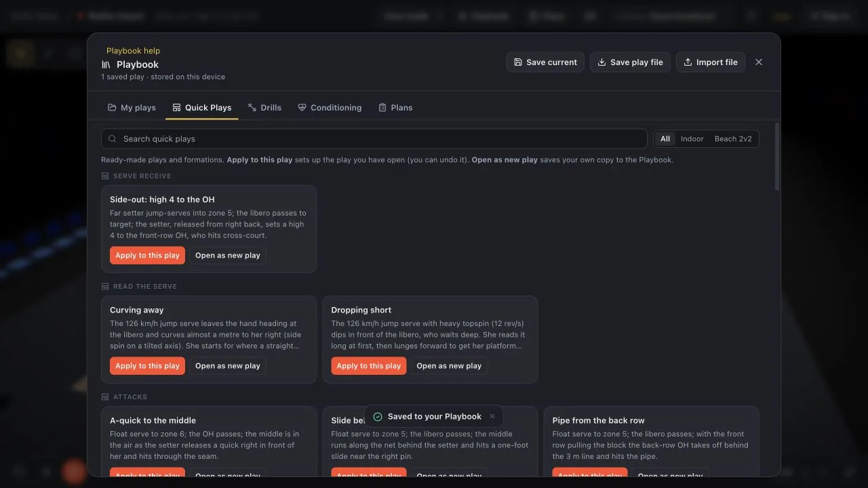Switch to the My plays tab

click(132, 108)
